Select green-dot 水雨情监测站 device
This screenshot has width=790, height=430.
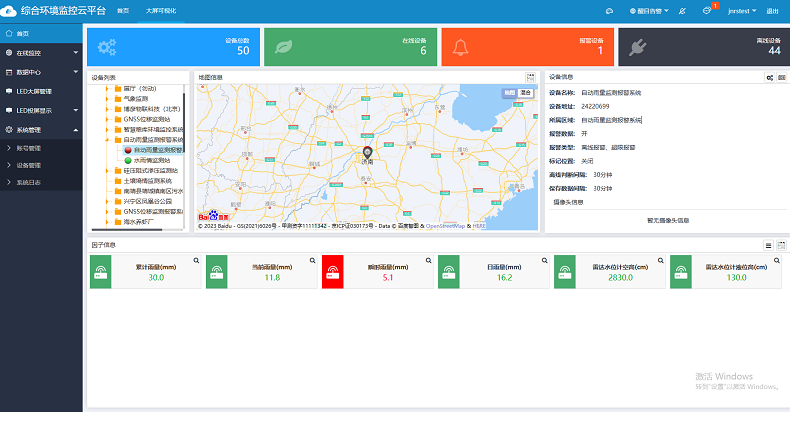pyautogui.click(x=147, y=160)
